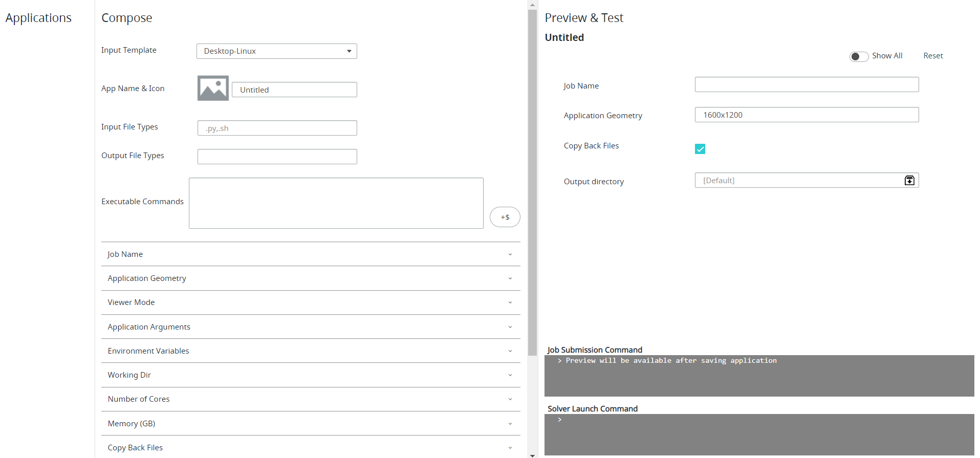
Task: Click the Compose panel scrollbar up arrow
Action: click(x=532, y=5)
